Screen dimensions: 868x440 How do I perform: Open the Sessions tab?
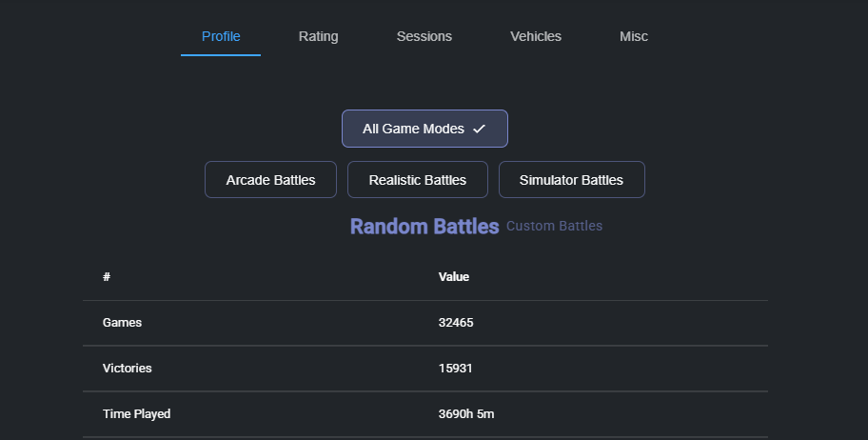click(x=424, y=36)
